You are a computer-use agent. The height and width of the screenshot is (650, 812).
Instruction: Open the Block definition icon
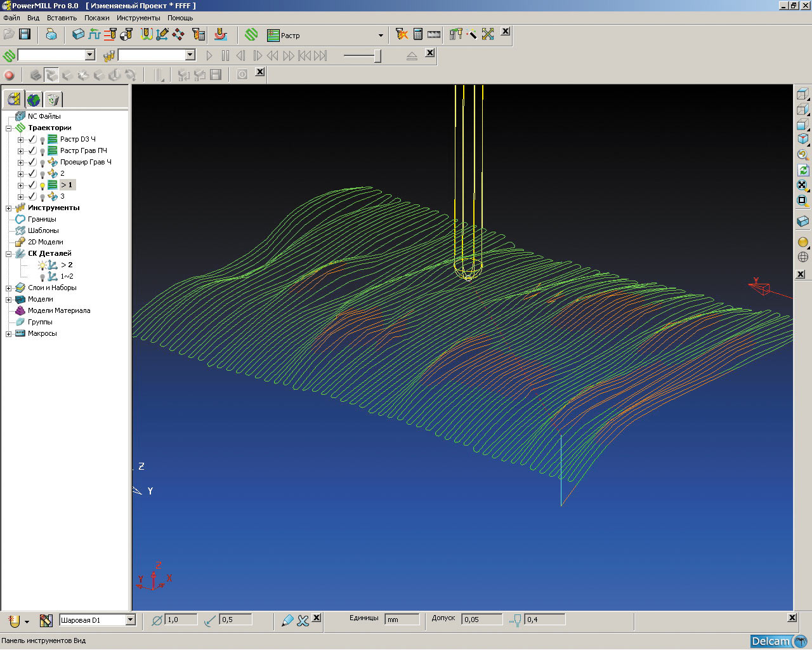pyautogui.click(x=78, y=34)
